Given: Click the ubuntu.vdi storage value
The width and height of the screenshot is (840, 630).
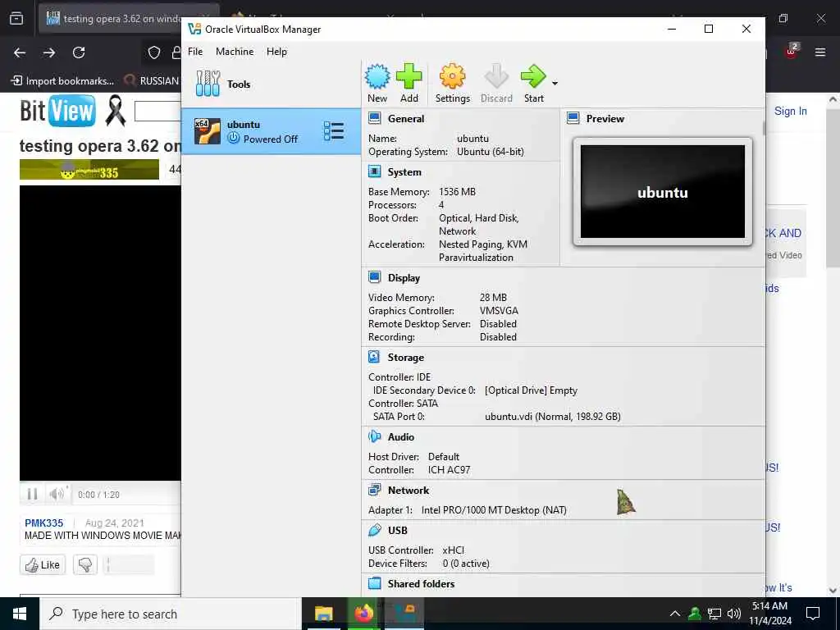Looking at the screenshot, I should pos(552,417).
